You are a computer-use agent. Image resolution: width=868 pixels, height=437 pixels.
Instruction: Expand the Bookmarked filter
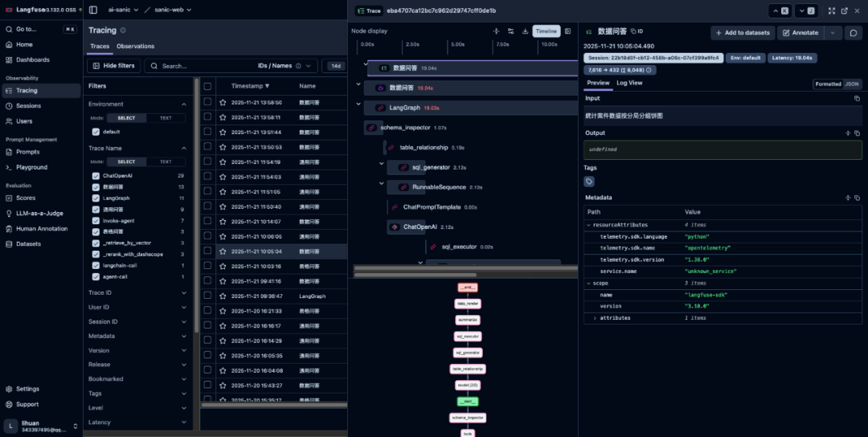(184, 379)
